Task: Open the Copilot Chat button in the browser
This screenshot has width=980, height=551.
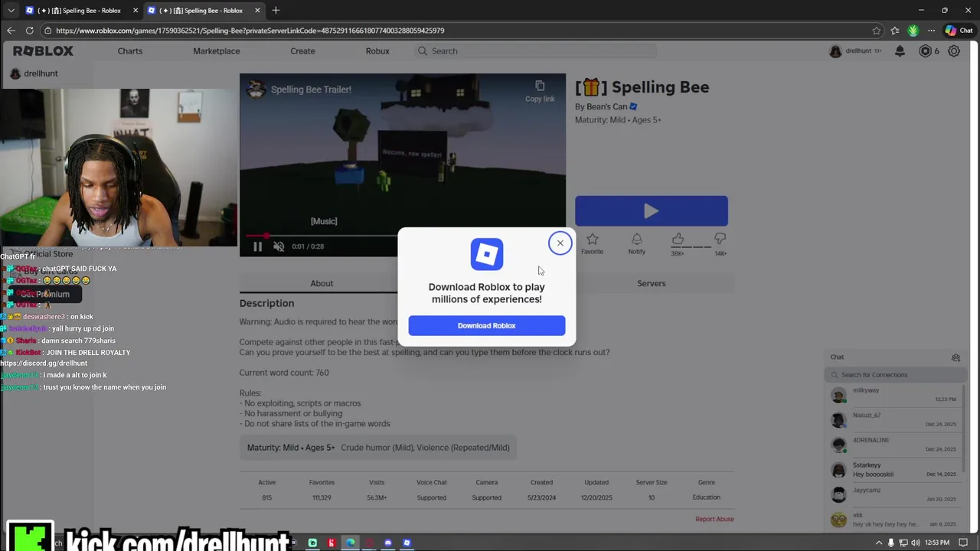Action: [x=959, y=31]
